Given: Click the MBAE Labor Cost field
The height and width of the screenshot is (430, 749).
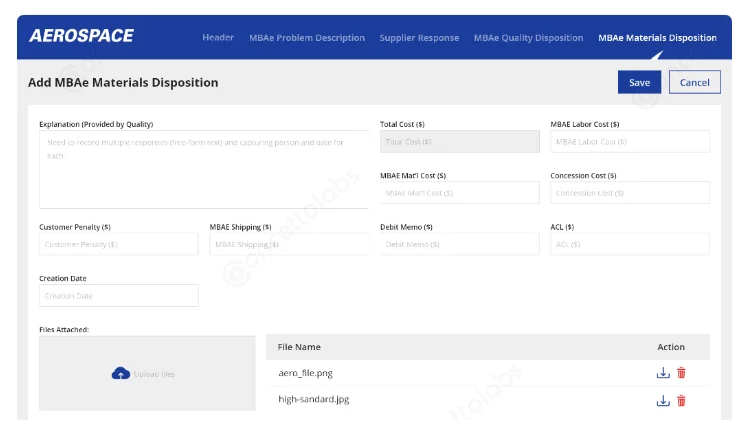Looking at the screenshot, I should [x=629, y=142].
